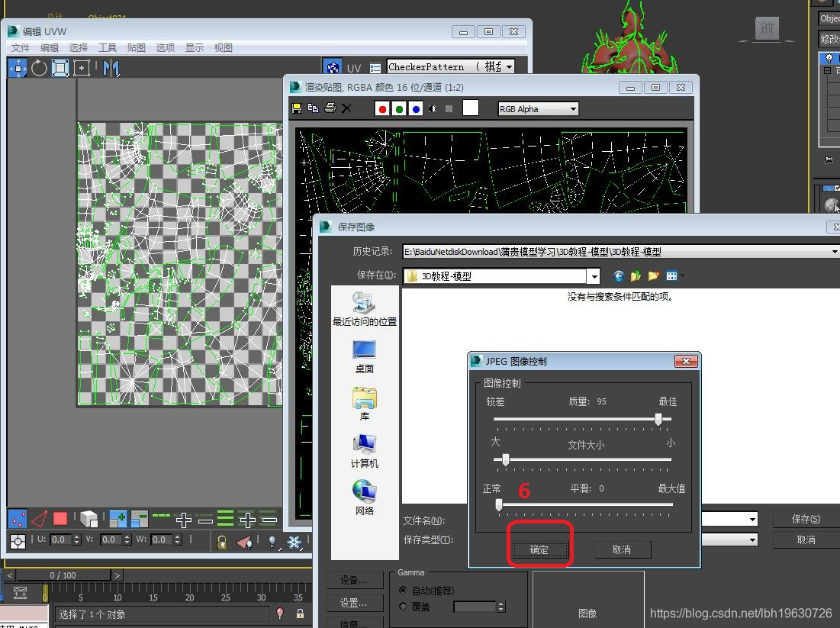The height and width of the screenshot is (628, 840).
Task: Open the 视图 menu in Edit UVW
Action: [x=223, y=47]
